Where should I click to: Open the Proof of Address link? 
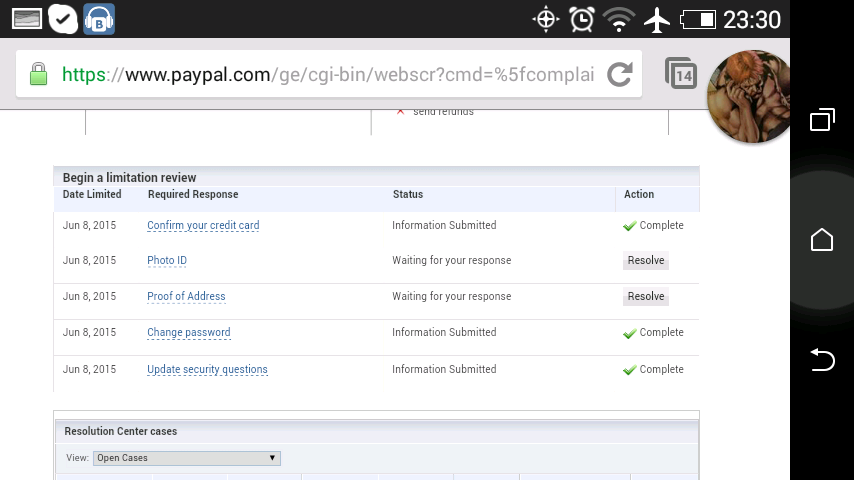[186, 297]
